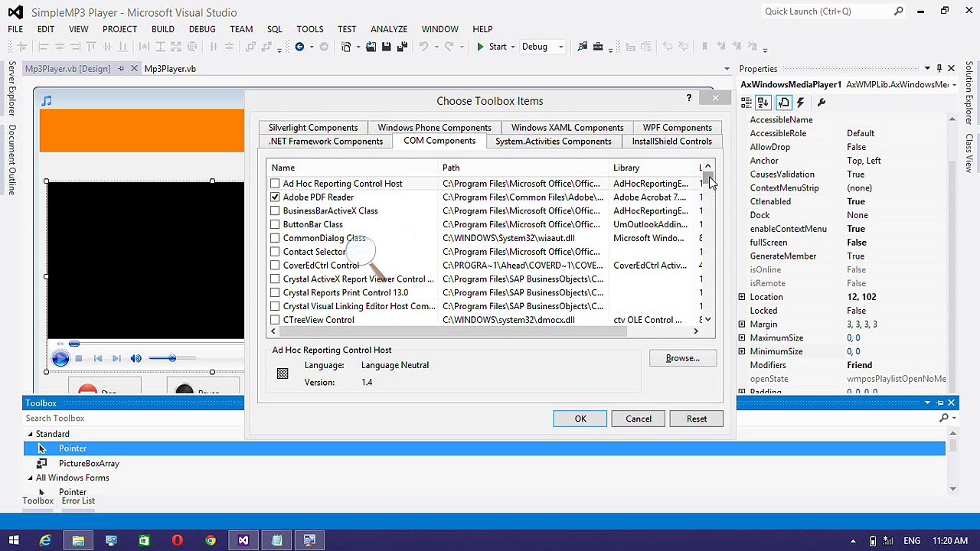Select PictureBoxArray in the Toolbox
Image resolution: width=980 pixels, height=551 pixels.
pos(89,463)
